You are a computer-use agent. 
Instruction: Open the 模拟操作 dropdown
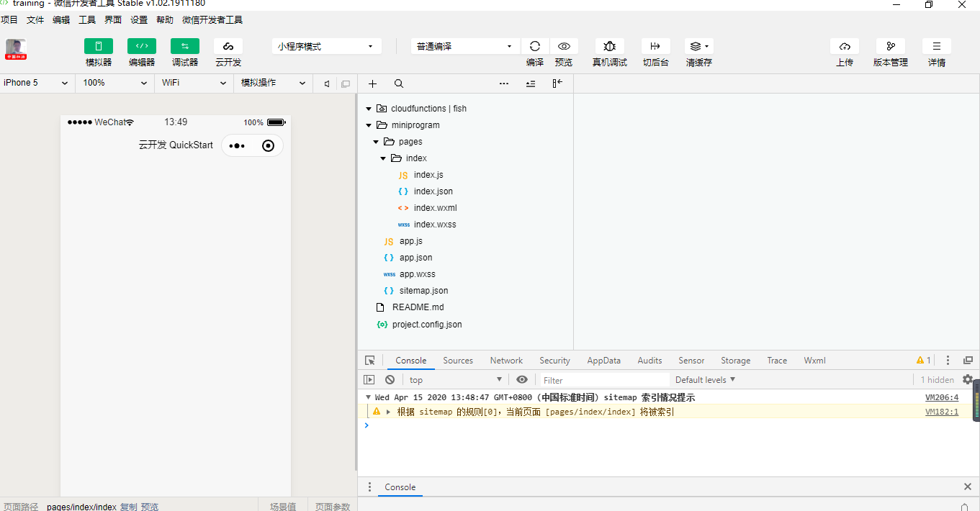[273, 83]
